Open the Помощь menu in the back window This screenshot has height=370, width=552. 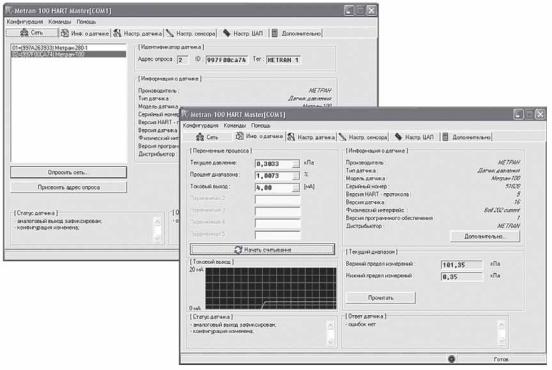tap(86, 22)
